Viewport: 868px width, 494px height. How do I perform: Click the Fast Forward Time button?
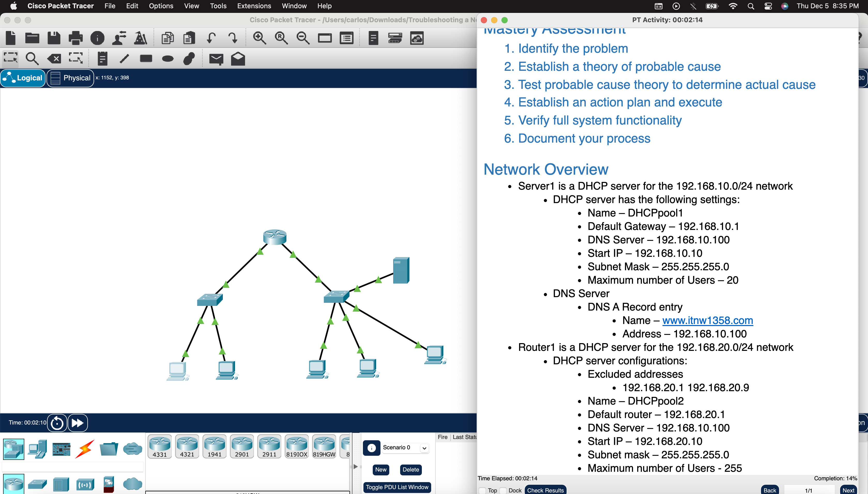[x=78, y=423]
